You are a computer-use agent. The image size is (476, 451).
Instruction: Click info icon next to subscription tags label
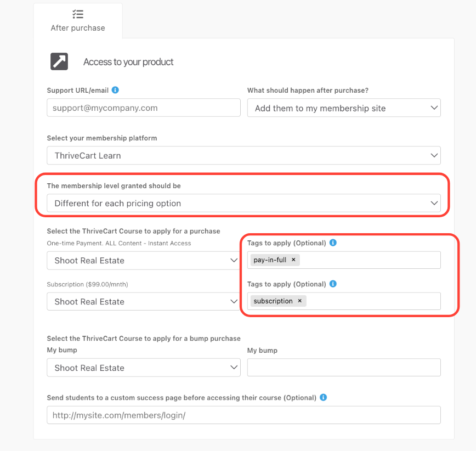point(333,284)
